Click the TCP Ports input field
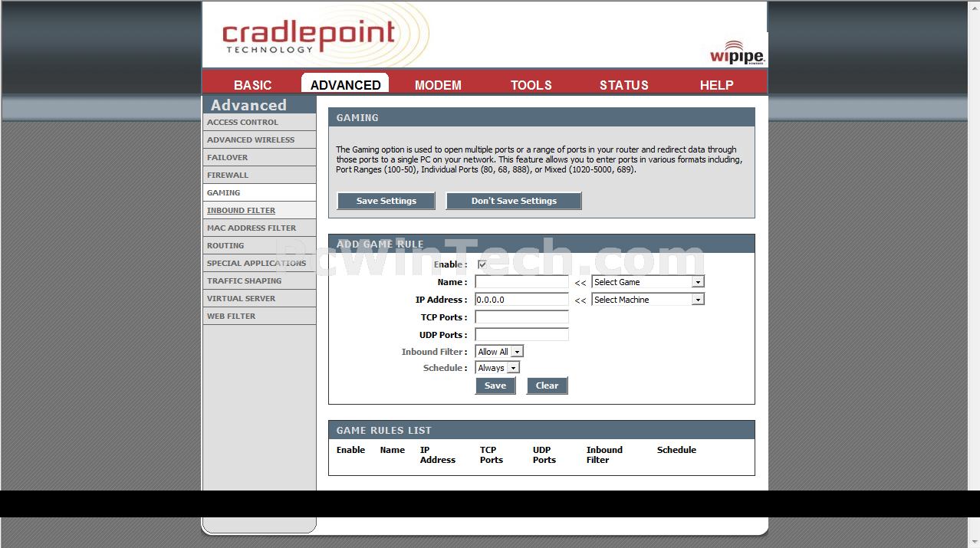980x548 pixels. [x=521, y=317]
